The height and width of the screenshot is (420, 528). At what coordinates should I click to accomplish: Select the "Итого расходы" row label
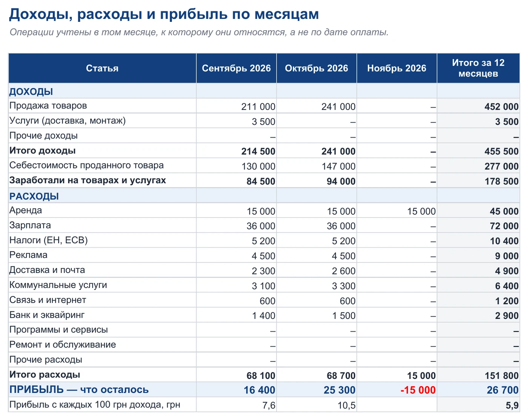click(45, 375)
